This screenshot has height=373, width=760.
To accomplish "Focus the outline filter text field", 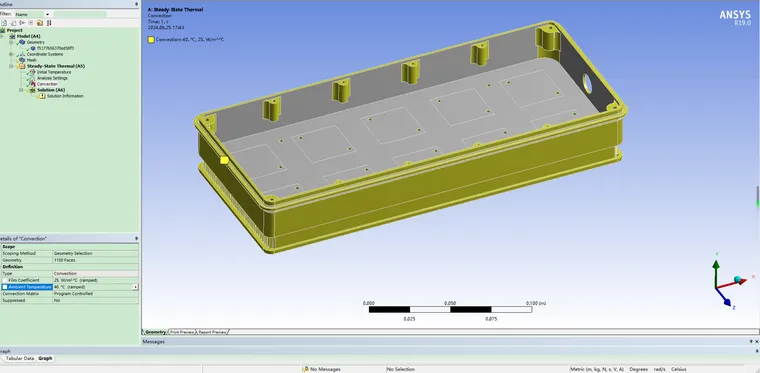I will click(x=80, y=15).
